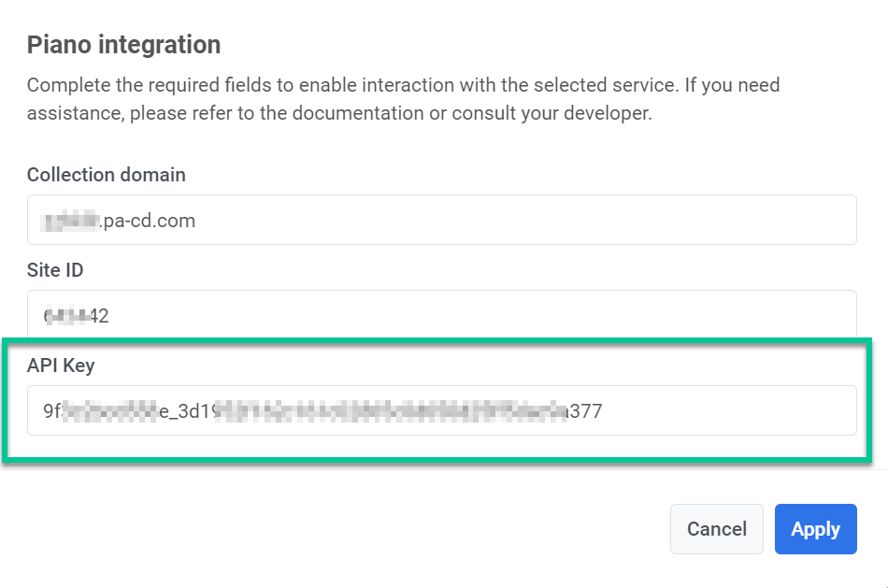Viewport: 888px width, 588px height.
Task: Click inside the Collection domain input field
Action: [441, 220]
